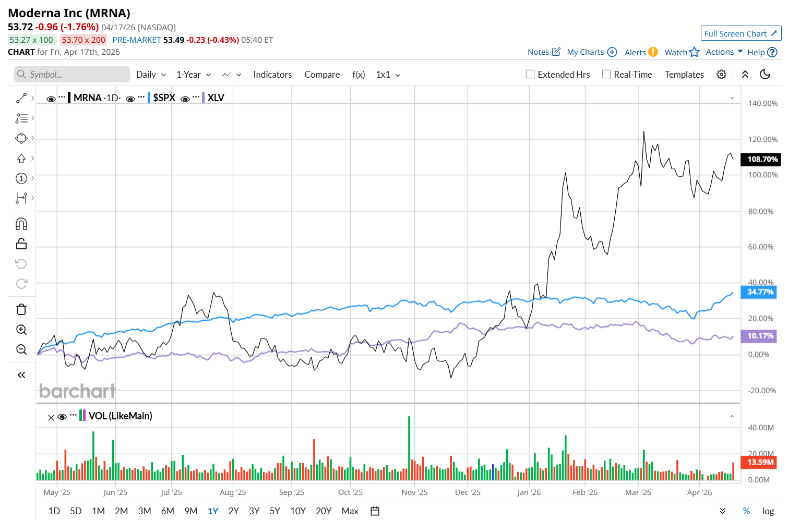Open the 1-Year period dropdown
800x532 pixels.
pyautogui.click(x=194, y=75)
